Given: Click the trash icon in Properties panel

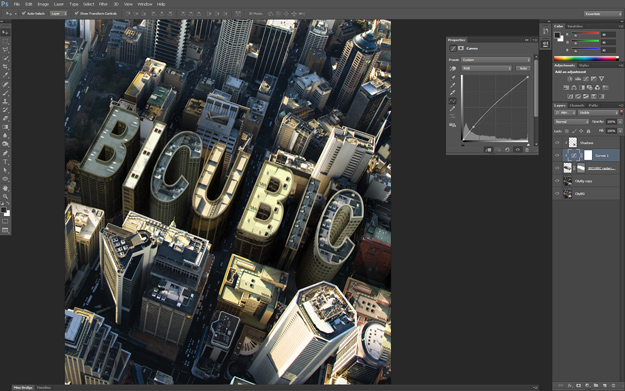Looking at the screenshot, I should 527,150.
